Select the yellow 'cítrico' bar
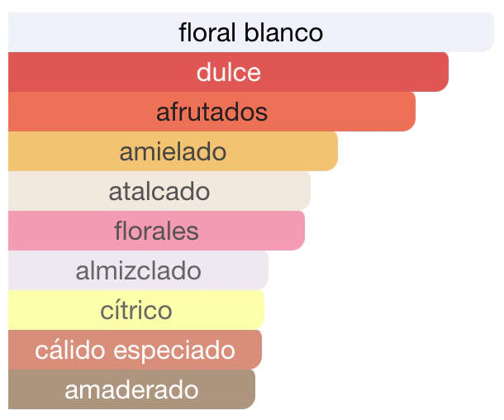Screen dimensions: 504x420 [136, 310]
